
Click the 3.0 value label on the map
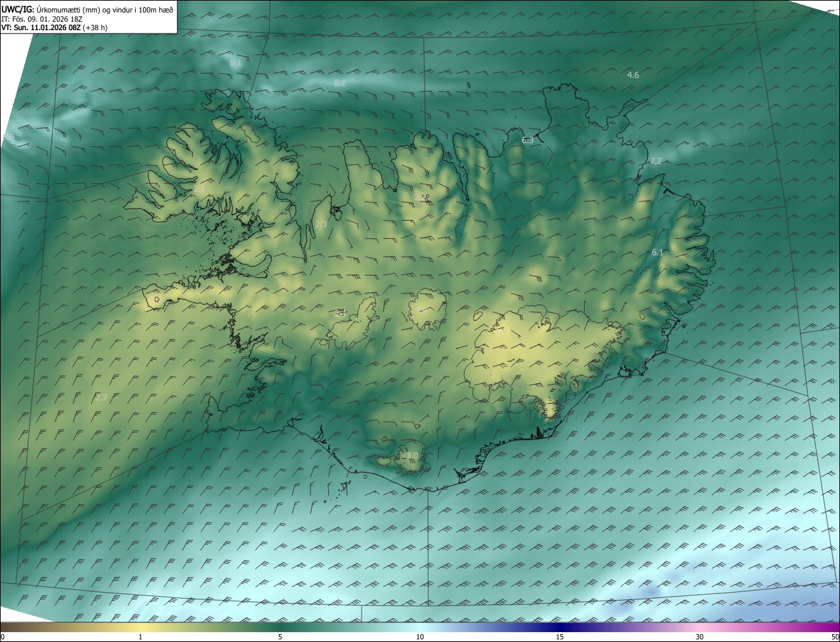412,456
